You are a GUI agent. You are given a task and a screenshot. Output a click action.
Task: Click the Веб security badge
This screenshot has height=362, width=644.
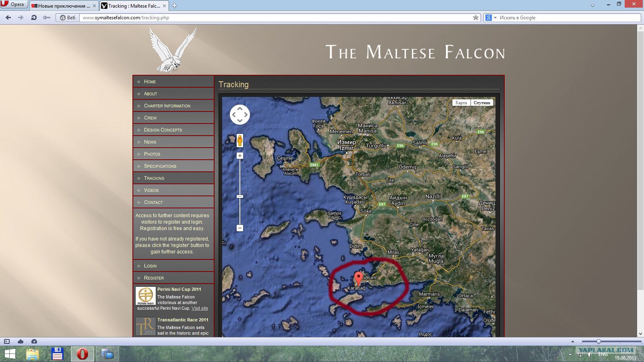(68, 18)
